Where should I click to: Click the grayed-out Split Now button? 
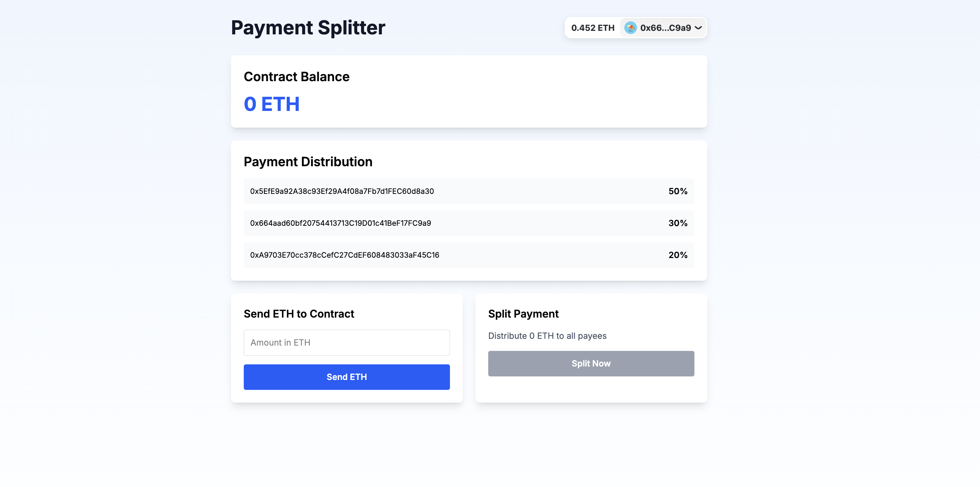(591, 363)
